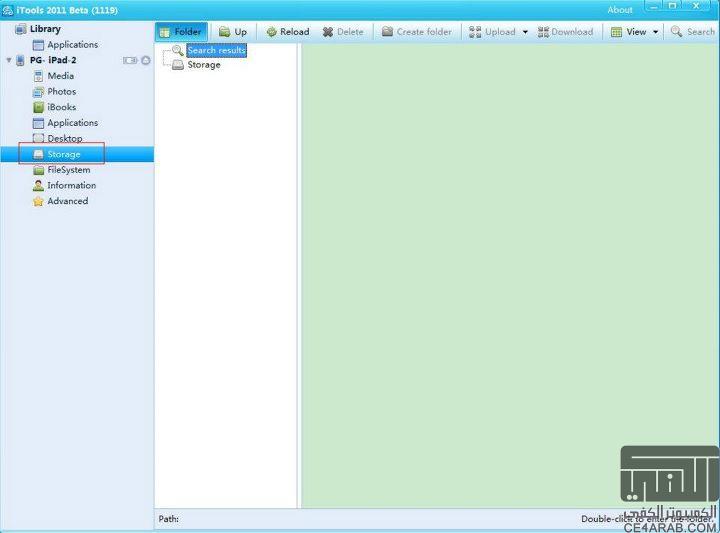Click the Download button

pyautogui.click(x=566, y=32)
